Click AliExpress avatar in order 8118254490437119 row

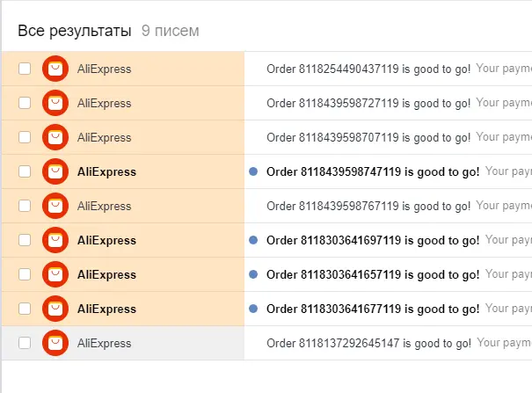(x=55, y=69)
